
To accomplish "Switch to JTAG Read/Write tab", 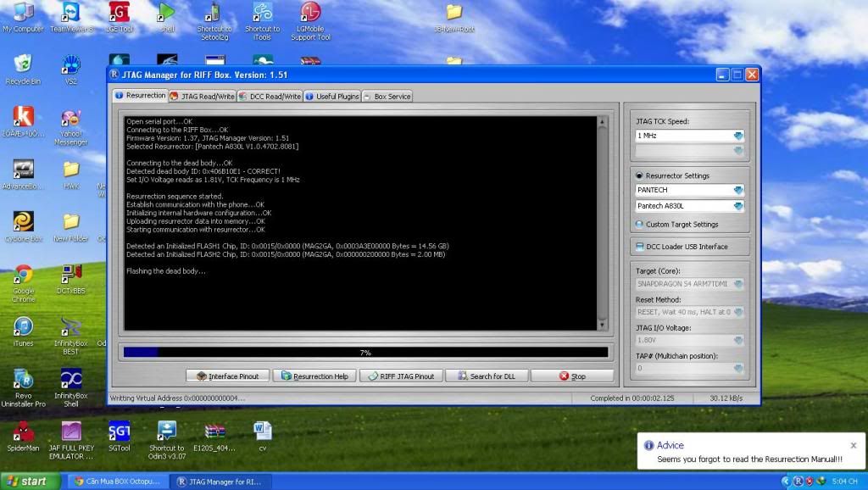I will click(x=203, y=97).
